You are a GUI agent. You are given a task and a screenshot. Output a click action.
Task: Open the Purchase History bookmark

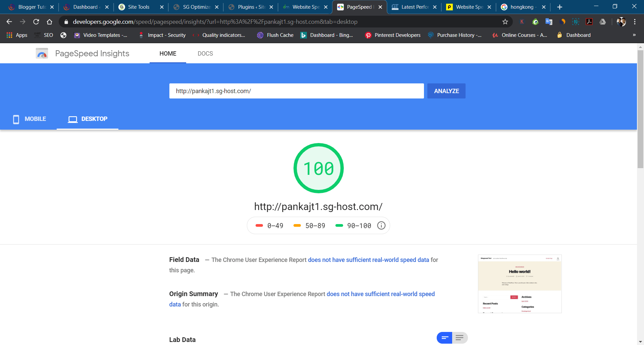(x=455, y=35)
